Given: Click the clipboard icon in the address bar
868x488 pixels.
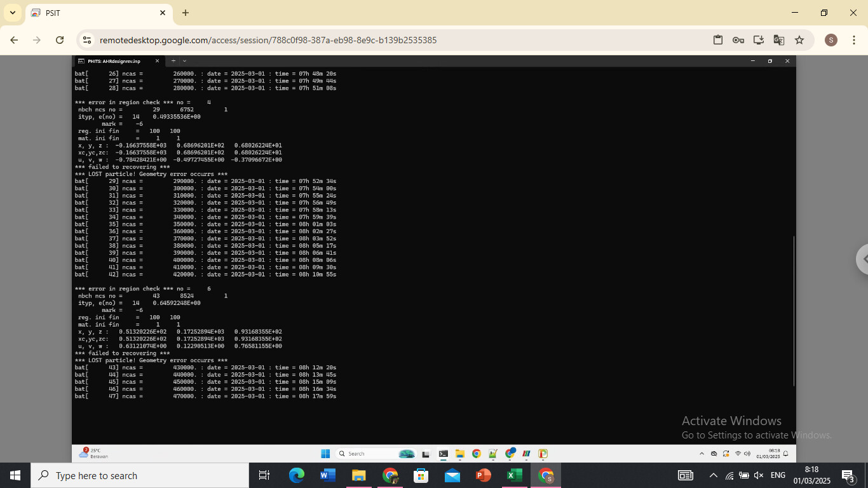Looking at the screenshot, I should [x=717, y=39].
